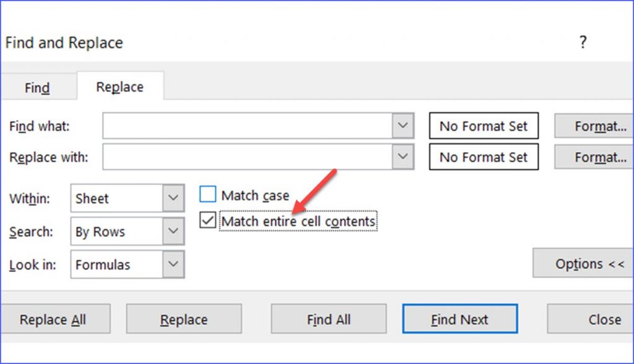Screen dimensions: 634x364
Task: Click the Replace button
Action: click(x=184, y=319)
